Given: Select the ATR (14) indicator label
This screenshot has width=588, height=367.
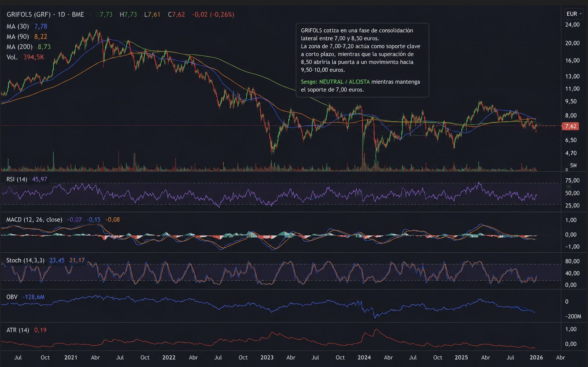Looking at the screenshot, I should point(18,330).
